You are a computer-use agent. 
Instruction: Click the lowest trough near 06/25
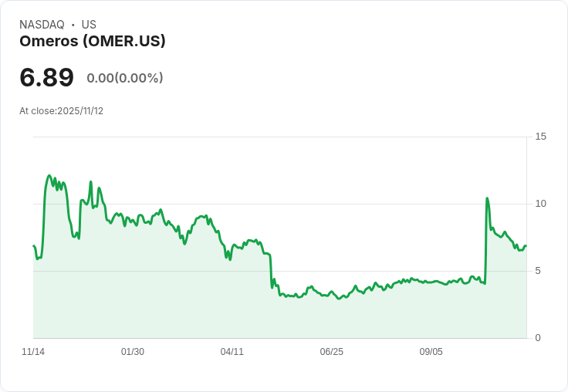(x=340, y=299)
